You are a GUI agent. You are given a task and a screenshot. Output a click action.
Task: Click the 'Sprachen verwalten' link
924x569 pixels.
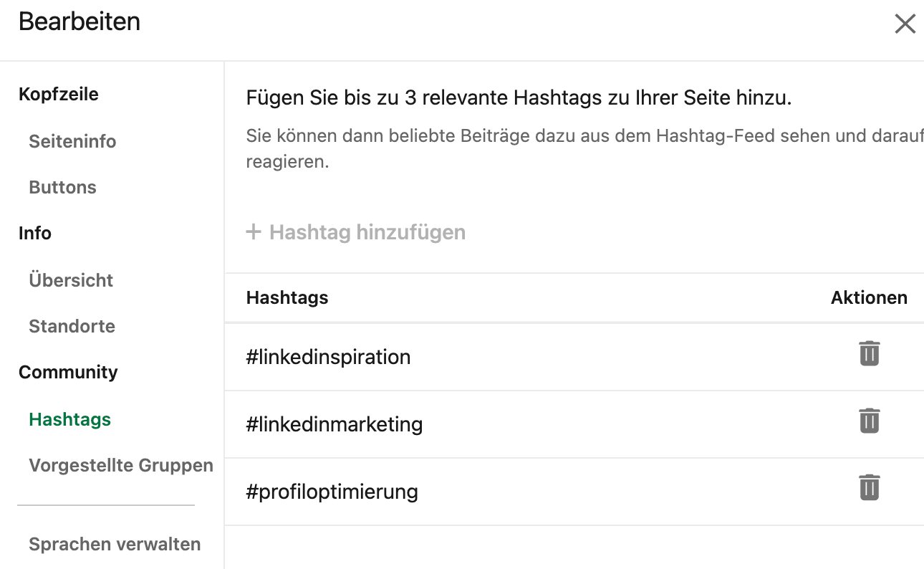(x=115, y=544)
